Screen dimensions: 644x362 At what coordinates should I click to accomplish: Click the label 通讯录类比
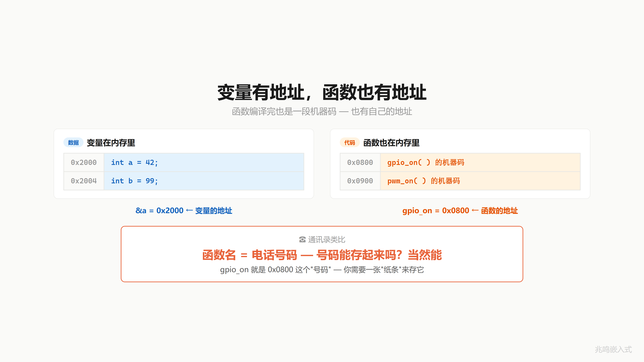tap(327, 240)
